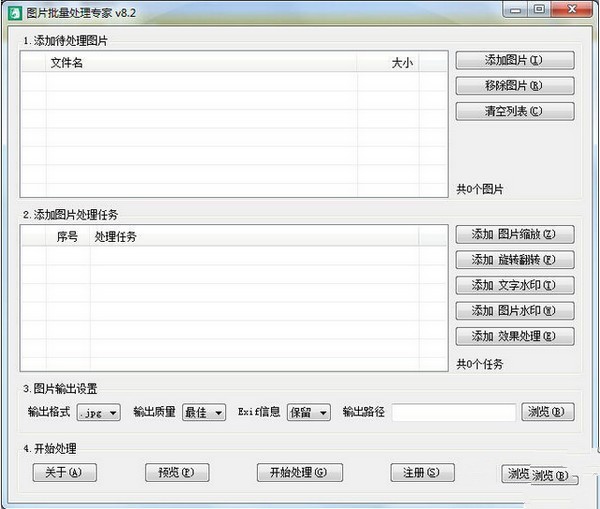Click the 注册 (S) register button
Screen dimensions: 600x509
click(x=422, y=472)
